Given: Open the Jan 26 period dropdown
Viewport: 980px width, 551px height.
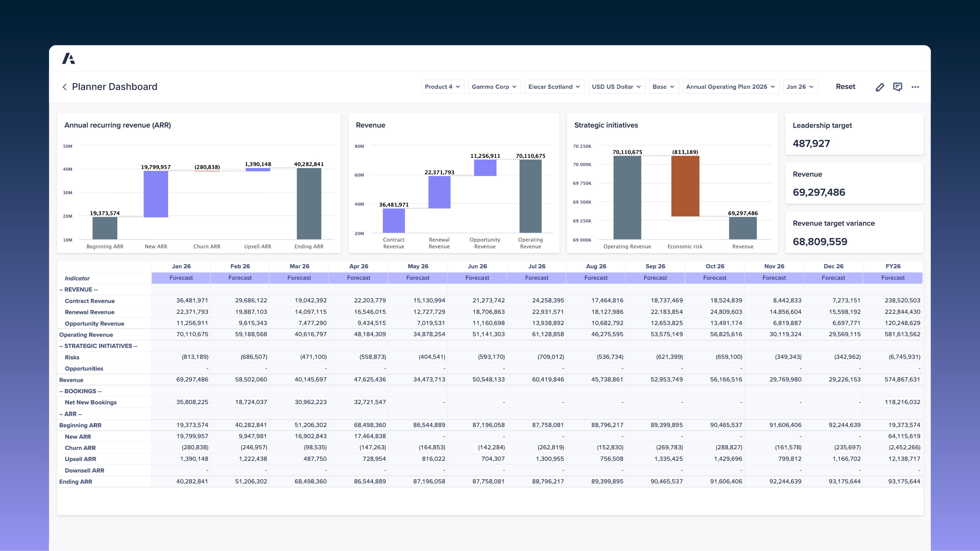Looking at the screenshot, I should coord(800,87).
